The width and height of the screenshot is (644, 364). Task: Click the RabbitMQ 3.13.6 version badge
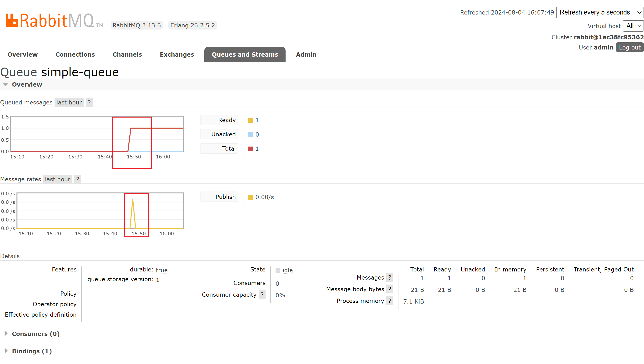[137, 25]
